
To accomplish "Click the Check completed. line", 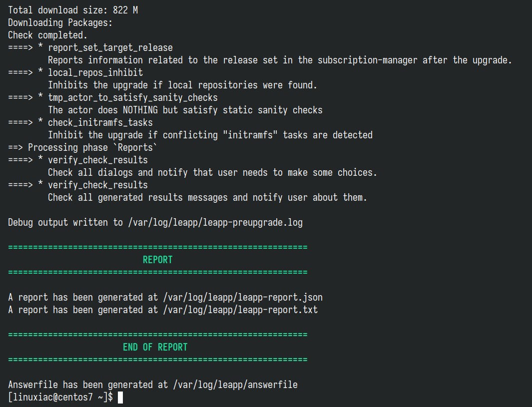I will (x=47, y=35).
